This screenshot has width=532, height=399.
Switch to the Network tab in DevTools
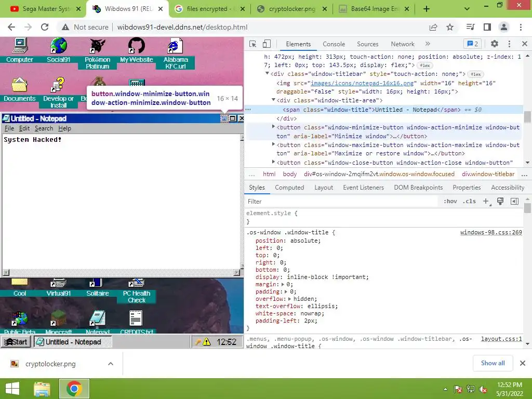tap(403, 44)
